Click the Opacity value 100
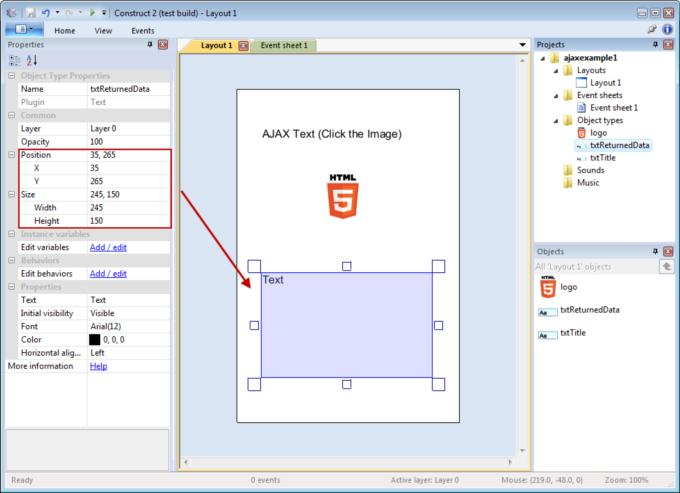 129,142
